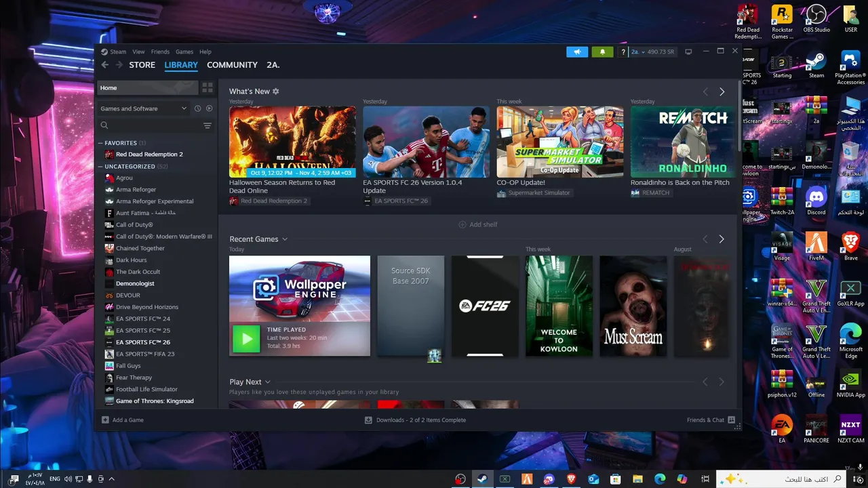
Task: Open File Explorer from the taskbar
Action: (638, 479)
